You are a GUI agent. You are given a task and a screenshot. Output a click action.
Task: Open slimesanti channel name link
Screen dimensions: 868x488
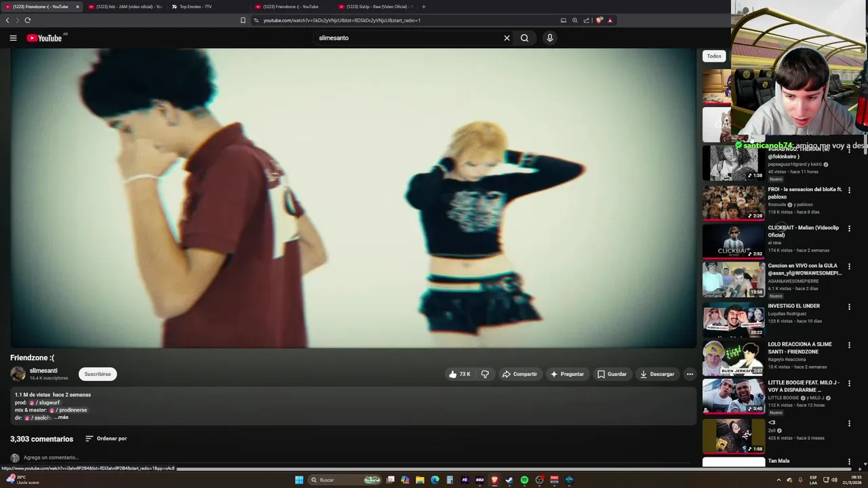(x=43, y=371)
